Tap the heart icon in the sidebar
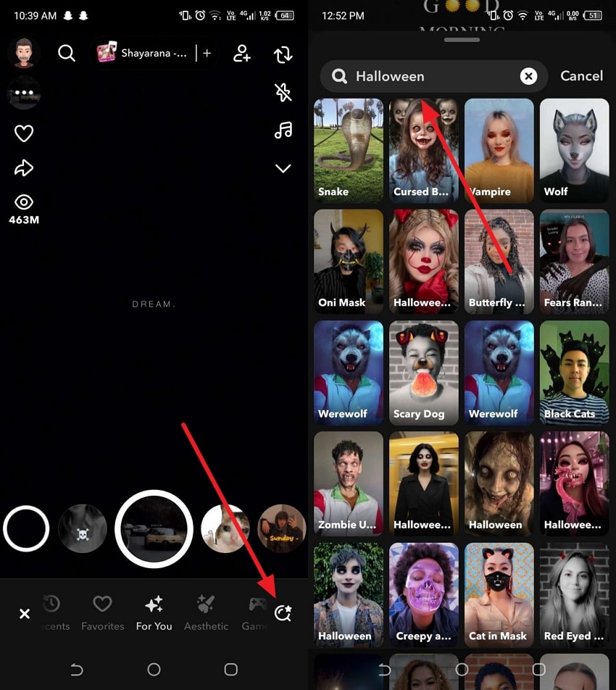616x690 pixels. point(24,133)
